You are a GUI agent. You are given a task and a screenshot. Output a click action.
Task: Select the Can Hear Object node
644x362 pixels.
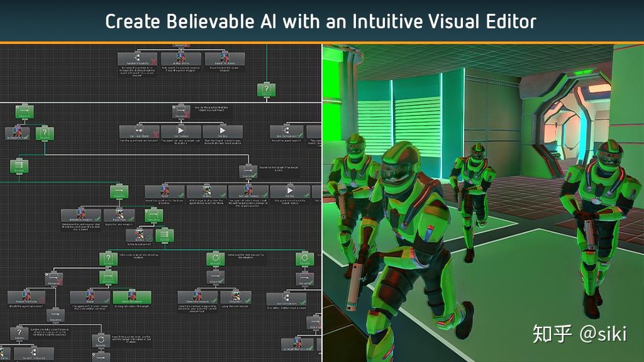138,132
